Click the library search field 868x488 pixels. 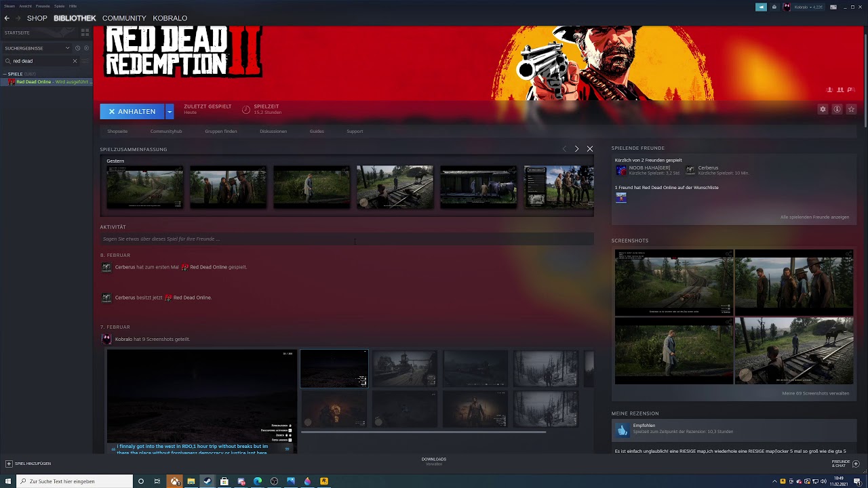point(39,61)
